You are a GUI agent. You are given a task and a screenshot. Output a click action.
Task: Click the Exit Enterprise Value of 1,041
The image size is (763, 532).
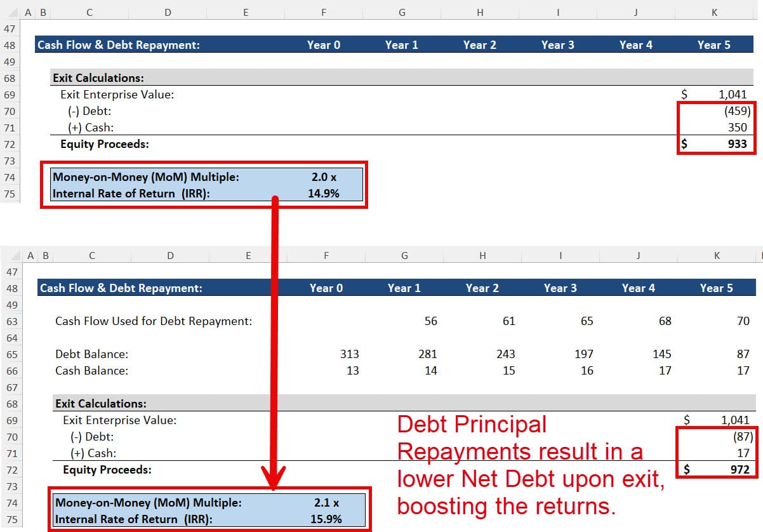(x=732, y=94)
